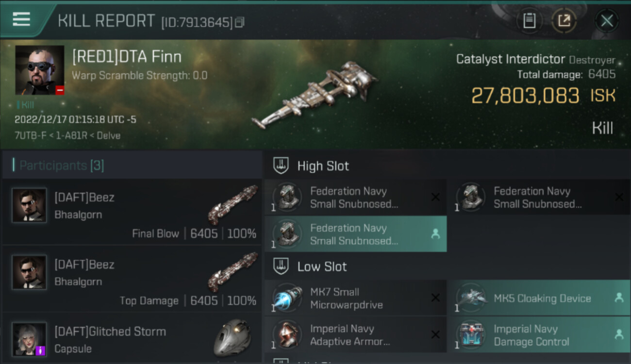Image resolution: width=631 pixels, height=364 pixels.
Task: Tap the MK7 Small Microwarpdrive icon
Action: 288,298
